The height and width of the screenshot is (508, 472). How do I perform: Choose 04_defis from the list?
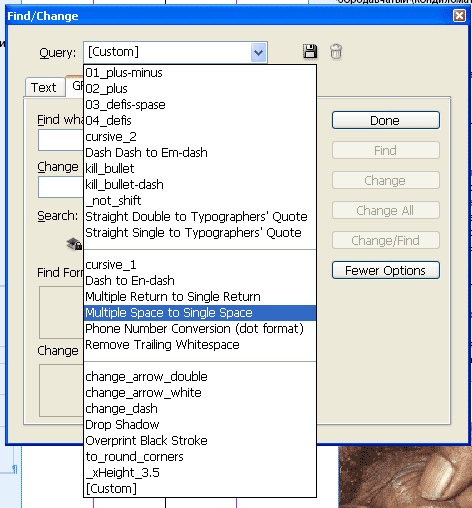pyautogui.click(x=200, y=121)
